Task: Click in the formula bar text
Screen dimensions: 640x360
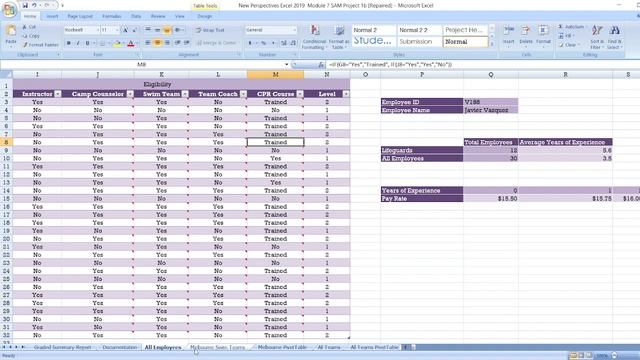Action: (390, 64)
